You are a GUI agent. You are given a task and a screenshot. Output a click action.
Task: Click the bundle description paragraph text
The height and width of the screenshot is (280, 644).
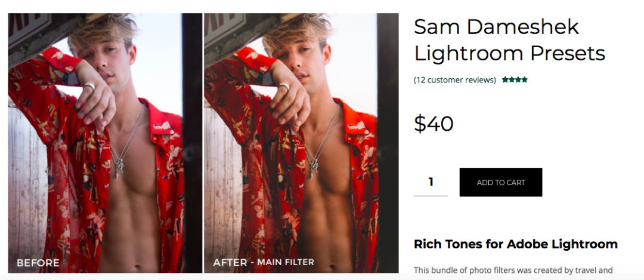click(x=513, y=271)
